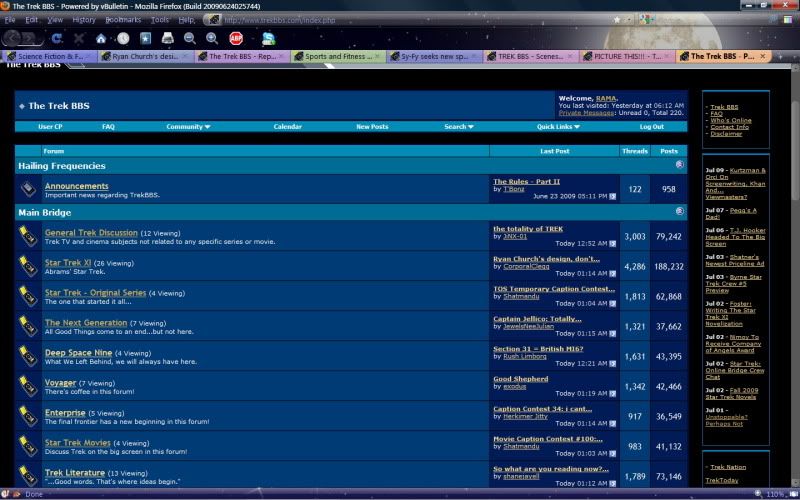Open the Private Messages link

[586, 113]
